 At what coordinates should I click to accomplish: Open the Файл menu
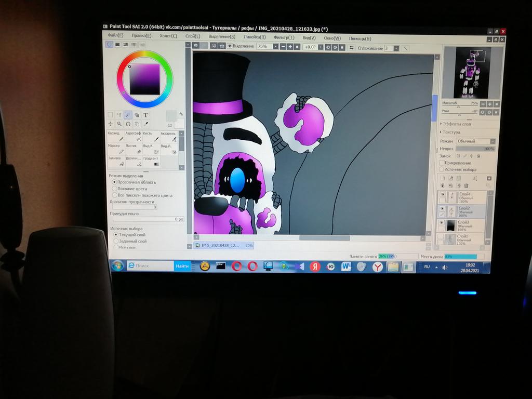(115, 35)
